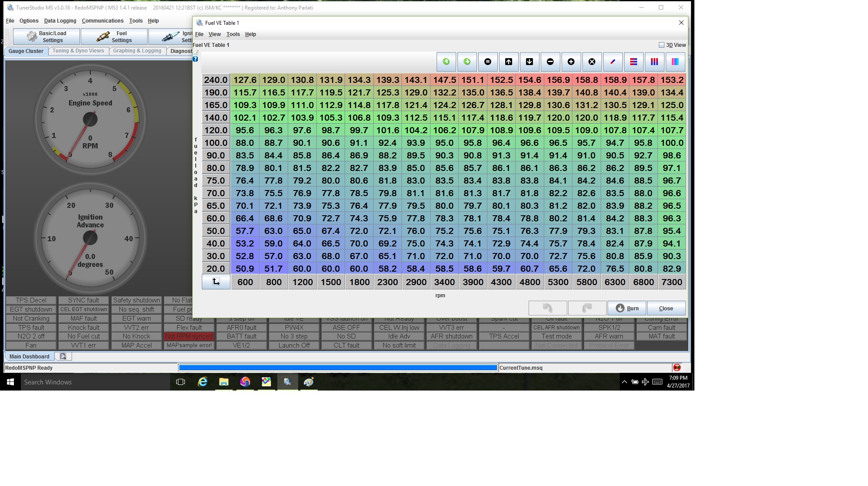Click the increment up-arrow table icon

[x=508, y=62]
